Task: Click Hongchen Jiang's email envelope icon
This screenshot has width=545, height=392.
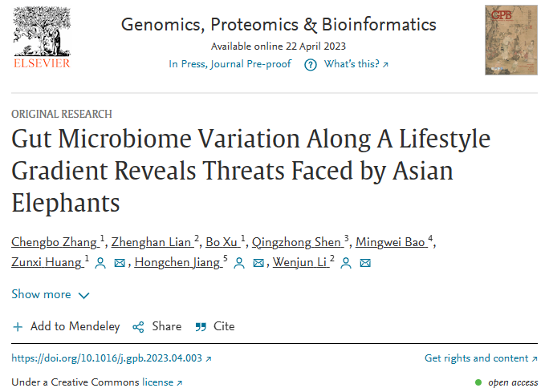Action: [258, 263]
